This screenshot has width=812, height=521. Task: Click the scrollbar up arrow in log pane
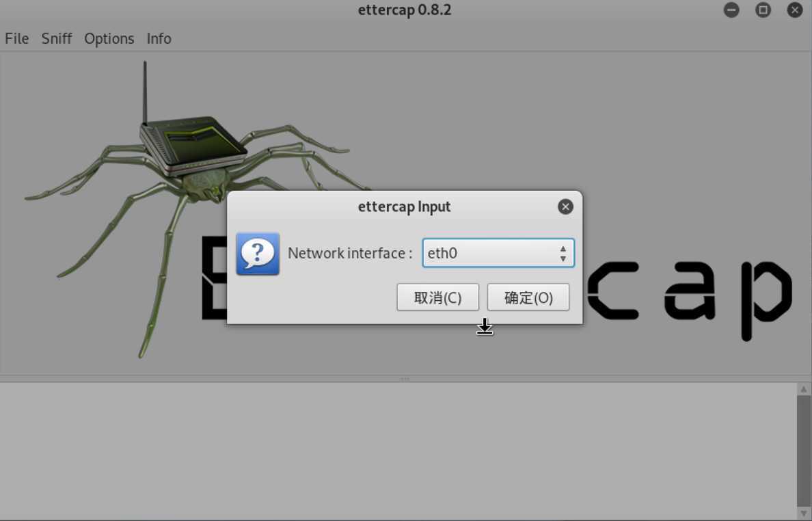tap(803, 389)
